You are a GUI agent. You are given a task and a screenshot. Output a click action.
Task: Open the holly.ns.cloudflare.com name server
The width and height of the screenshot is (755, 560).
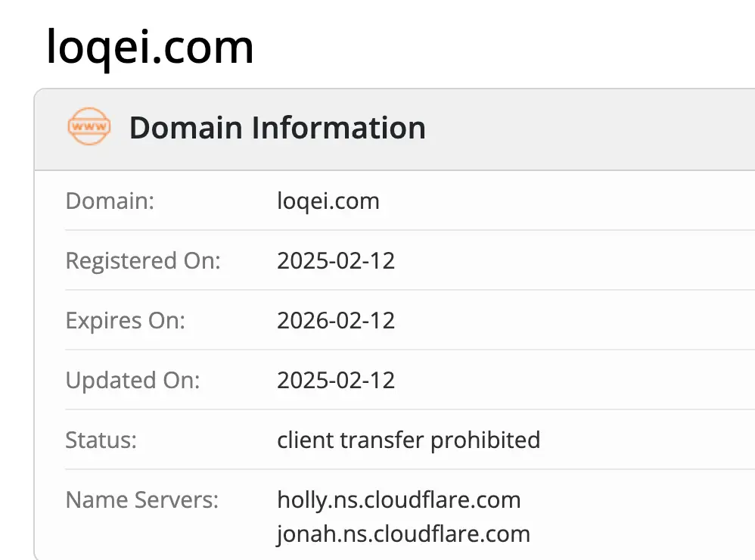tap(399, 499)
